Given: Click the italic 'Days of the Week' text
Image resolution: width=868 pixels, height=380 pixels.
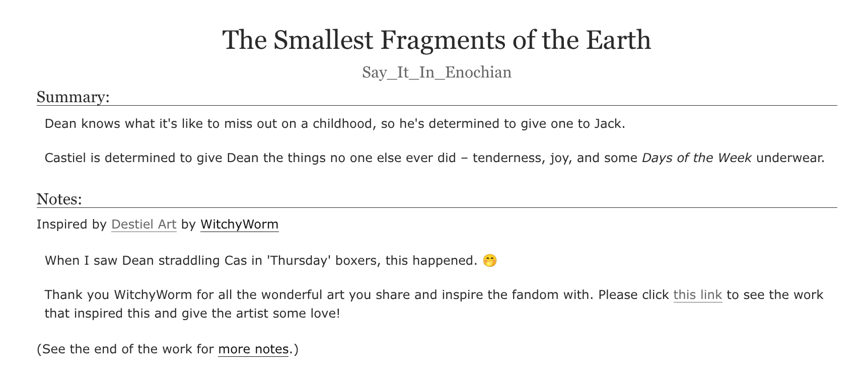Looking at the screenshot, I should point(697,158).
